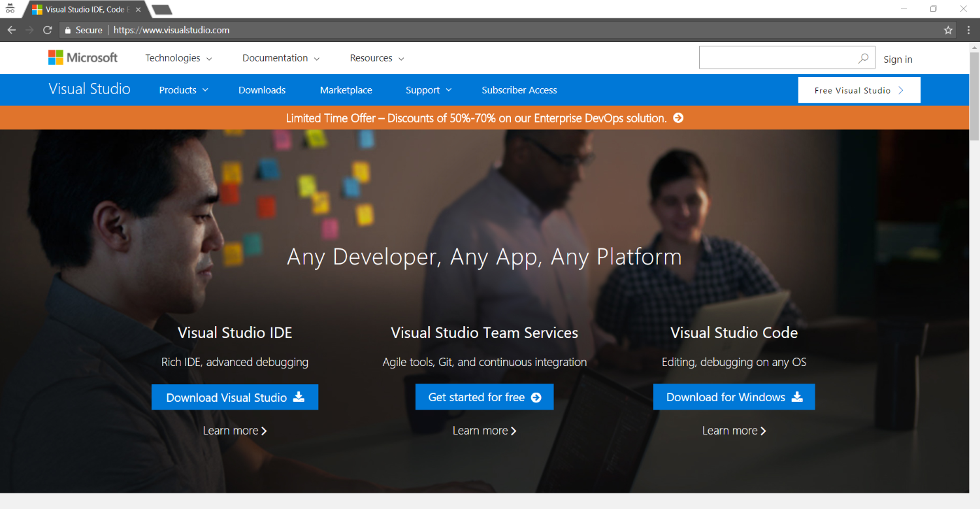Viewport: 980px width, 509px height.
Task: Click the Visual Studio Team Services heading
Action: 484,333
